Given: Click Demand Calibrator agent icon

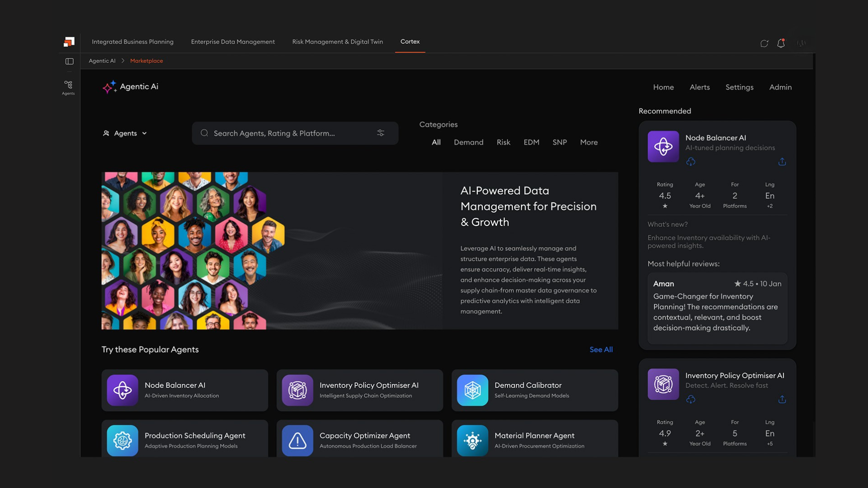Looking at the screenshot, I should 472,390.
